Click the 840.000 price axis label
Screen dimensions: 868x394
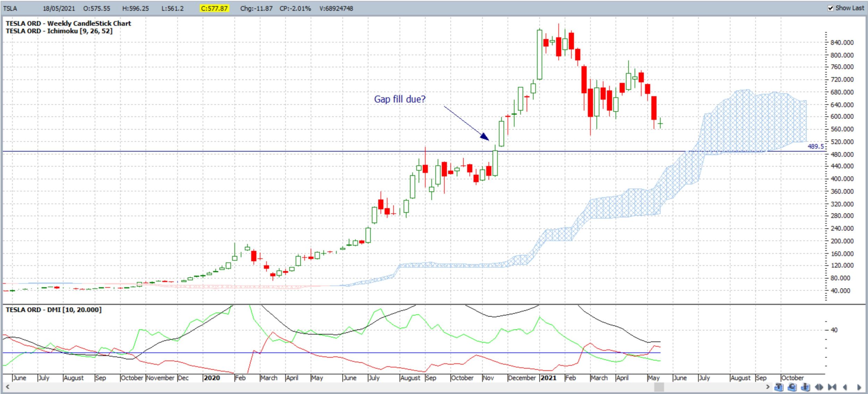pyautogui.click(x=842, y=42)
